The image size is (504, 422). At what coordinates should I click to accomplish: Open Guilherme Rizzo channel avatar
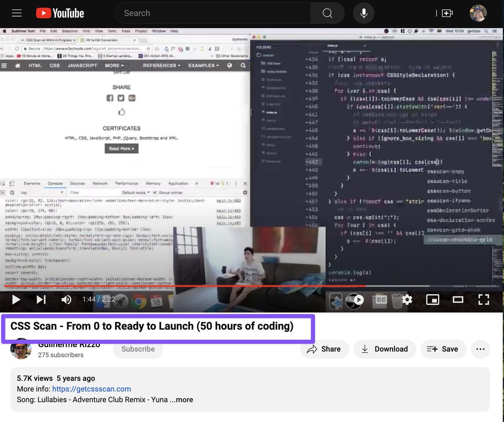(21, 349)
